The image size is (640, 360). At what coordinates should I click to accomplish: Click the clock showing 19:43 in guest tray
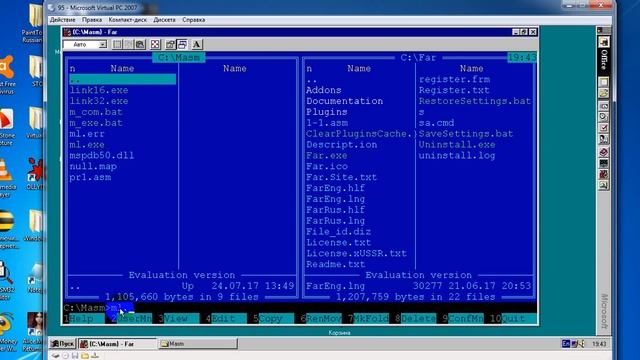599,344
